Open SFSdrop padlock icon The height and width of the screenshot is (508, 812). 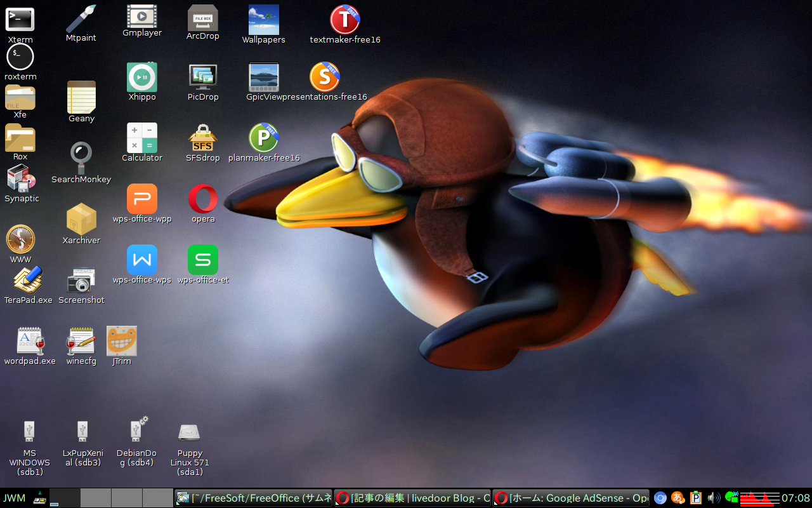coord(203,138)
